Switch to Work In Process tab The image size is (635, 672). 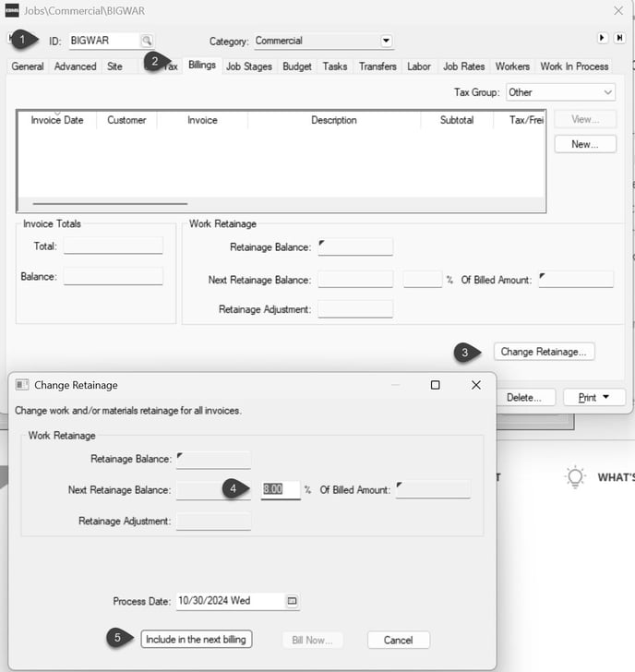click(574, 66)
